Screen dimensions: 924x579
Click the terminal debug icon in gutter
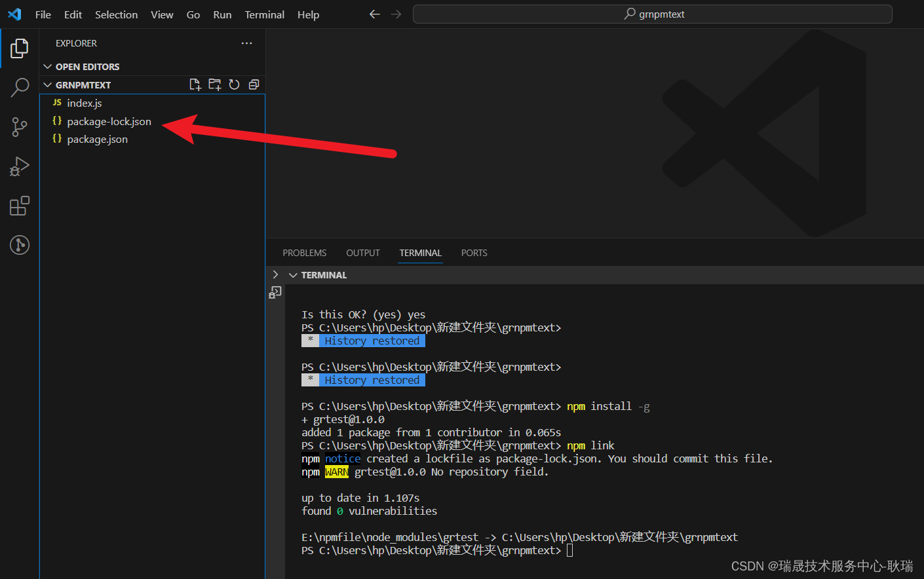pyautogui.click(x=275, y=292)
